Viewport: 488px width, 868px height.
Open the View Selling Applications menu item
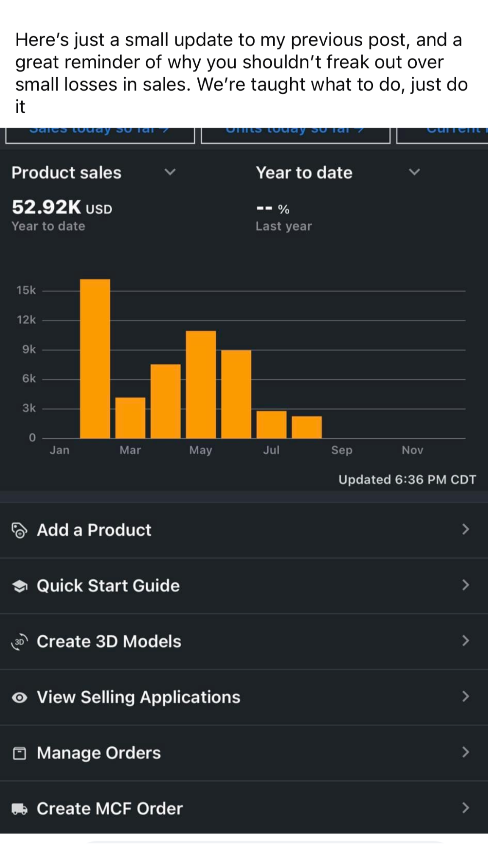click(139, 698)
